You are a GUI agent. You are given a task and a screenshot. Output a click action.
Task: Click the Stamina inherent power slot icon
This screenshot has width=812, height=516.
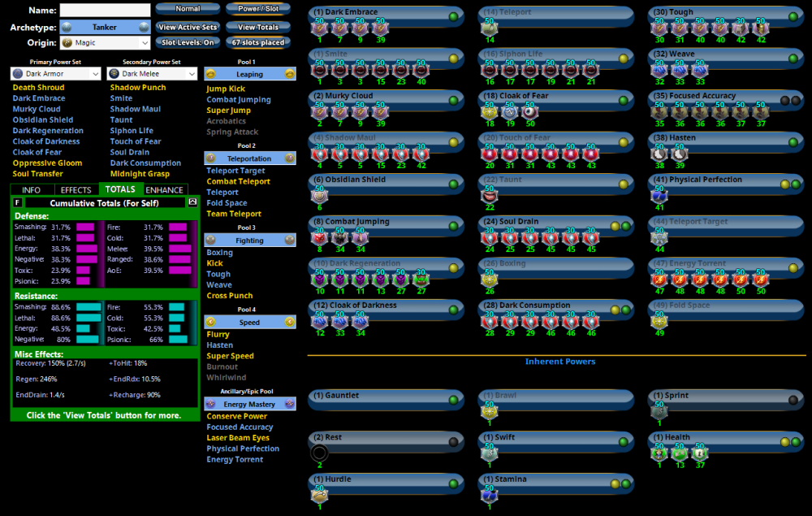pyautogui.click(x=489, y=495)
